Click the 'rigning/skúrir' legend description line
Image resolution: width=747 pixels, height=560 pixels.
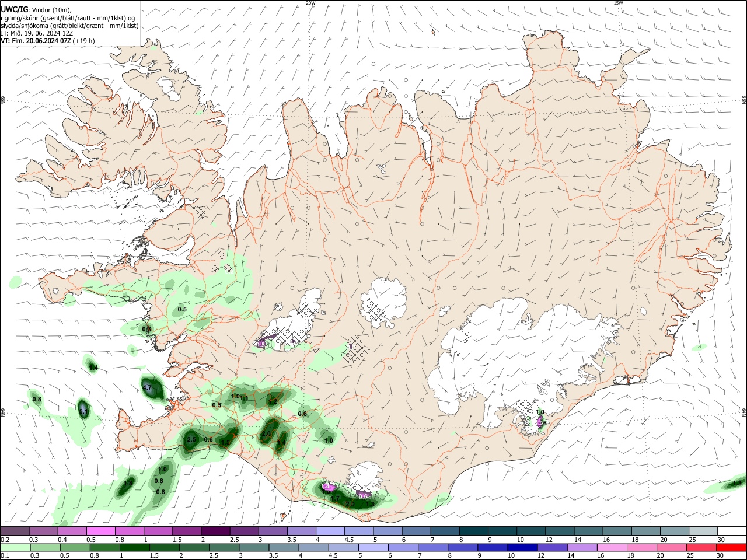68,18
